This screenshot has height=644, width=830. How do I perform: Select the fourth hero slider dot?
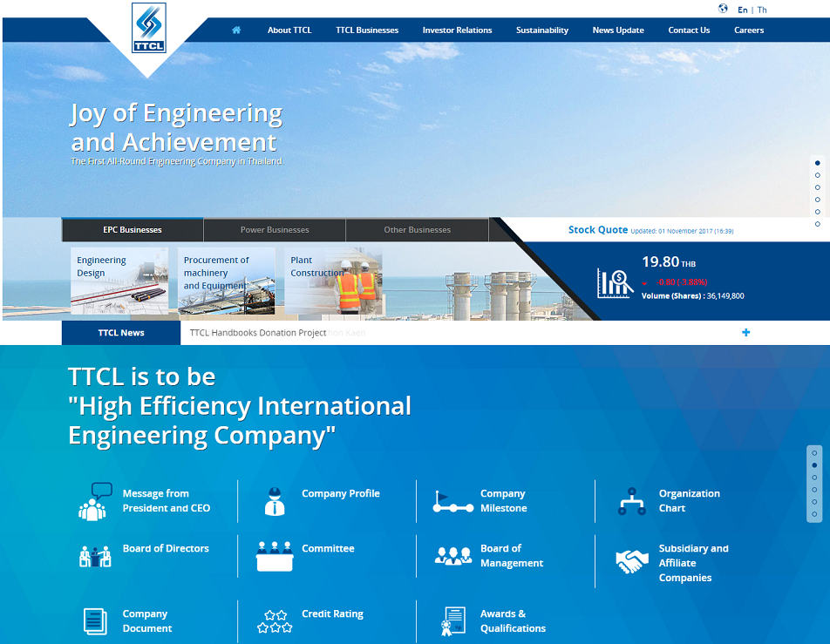point(817,200)
